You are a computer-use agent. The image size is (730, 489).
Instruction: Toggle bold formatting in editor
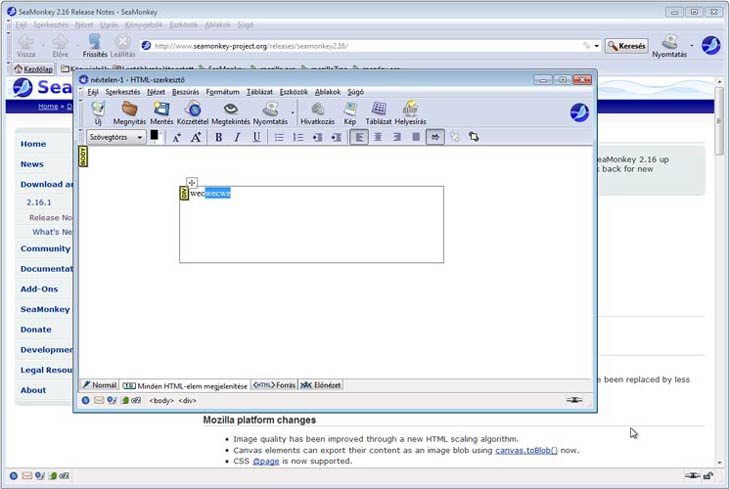218,137
